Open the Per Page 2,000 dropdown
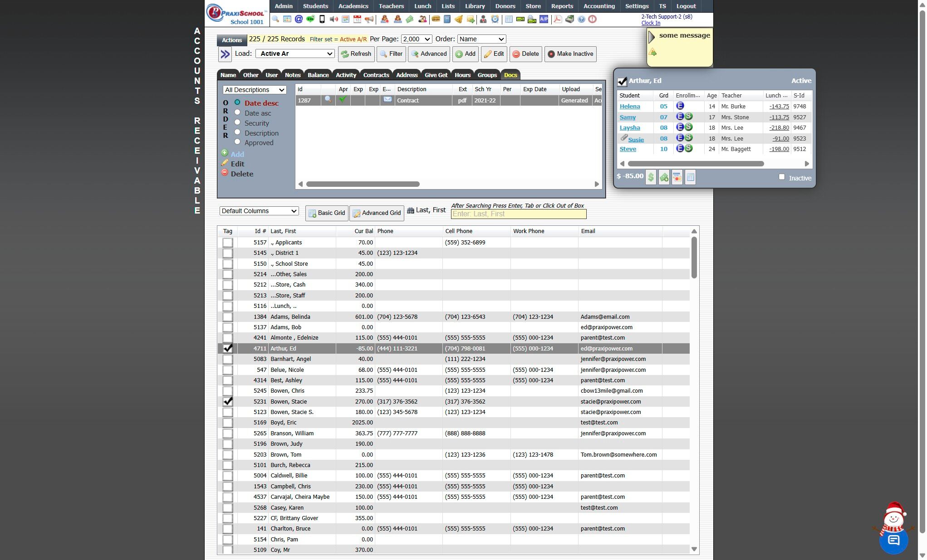 pos(416,39)
